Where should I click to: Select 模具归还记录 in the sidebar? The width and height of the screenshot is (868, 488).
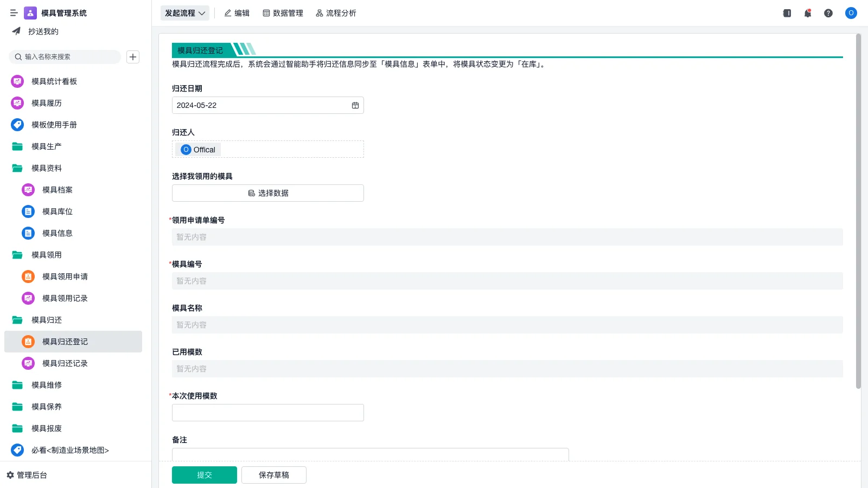pos(65,363)
